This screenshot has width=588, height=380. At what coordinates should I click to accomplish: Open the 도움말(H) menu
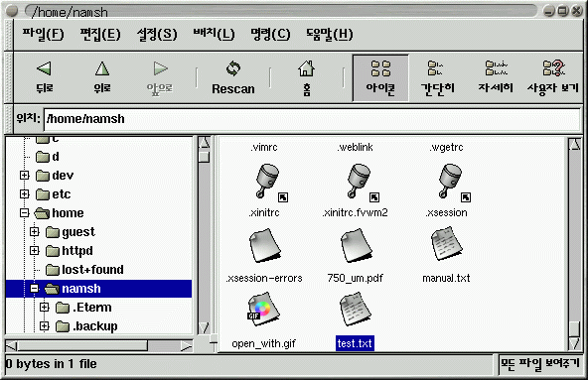pyautogui.click(x=330, y=34)
